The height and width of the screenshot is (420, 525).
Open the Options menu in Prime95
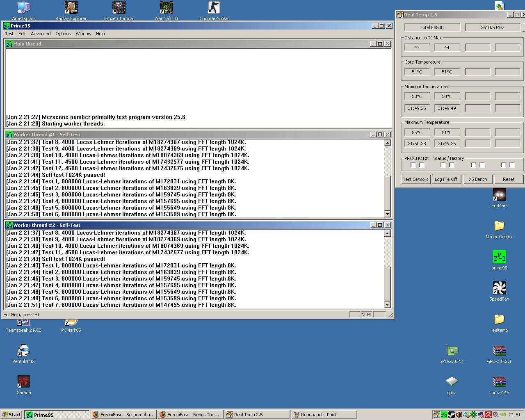(x=63, y=34)
